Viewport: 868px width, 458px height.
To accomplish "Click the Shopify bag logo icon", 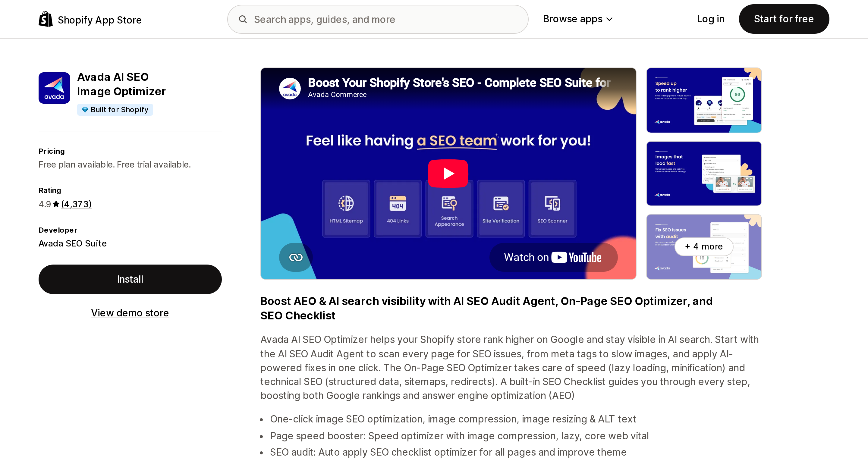I will point(46,19).
